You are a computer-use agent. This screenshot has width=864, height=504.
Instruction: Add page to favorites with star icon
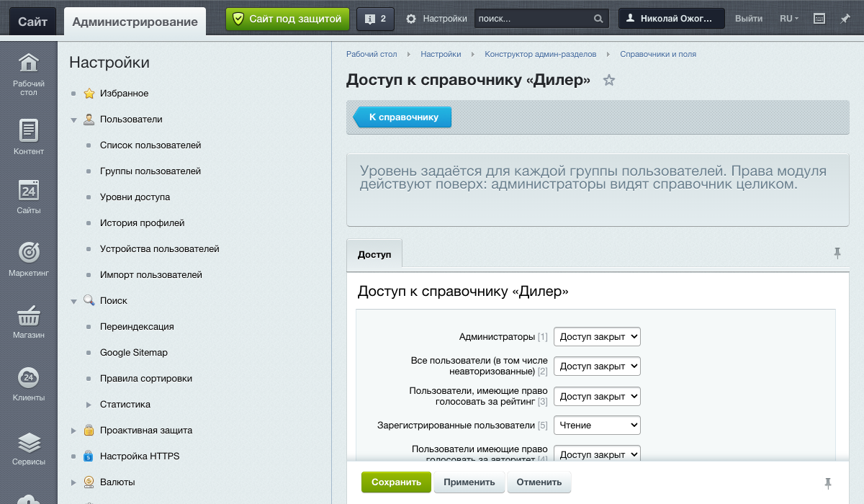(x=609, y=80)
